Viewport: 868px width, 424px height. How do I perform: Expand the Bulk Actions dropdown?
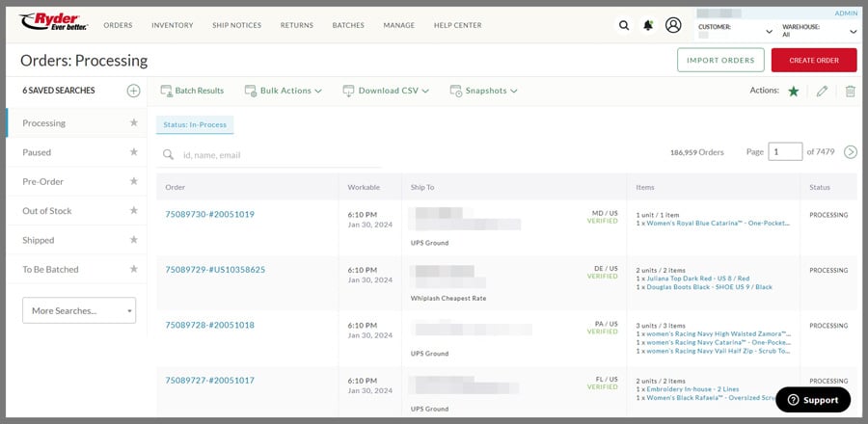(x=285, y=91)
